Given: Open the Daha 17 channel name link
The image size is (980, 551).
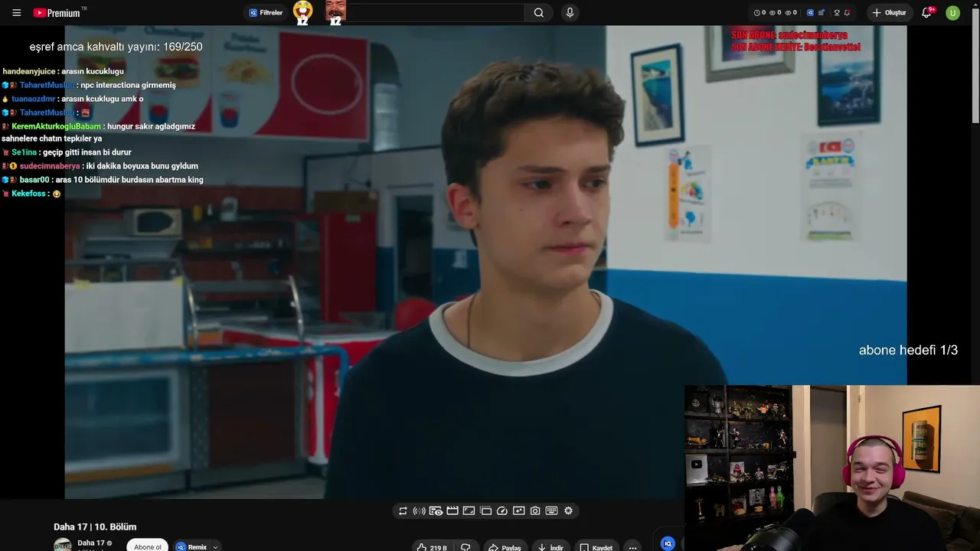Looking at the screenshot, I should tap(91, 543).
